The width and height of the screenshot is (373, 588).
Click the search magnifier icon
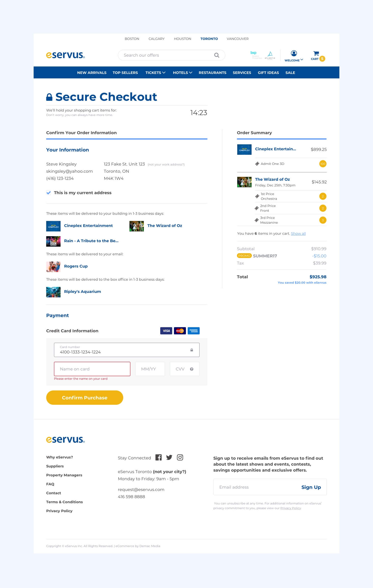pos(217,55)
